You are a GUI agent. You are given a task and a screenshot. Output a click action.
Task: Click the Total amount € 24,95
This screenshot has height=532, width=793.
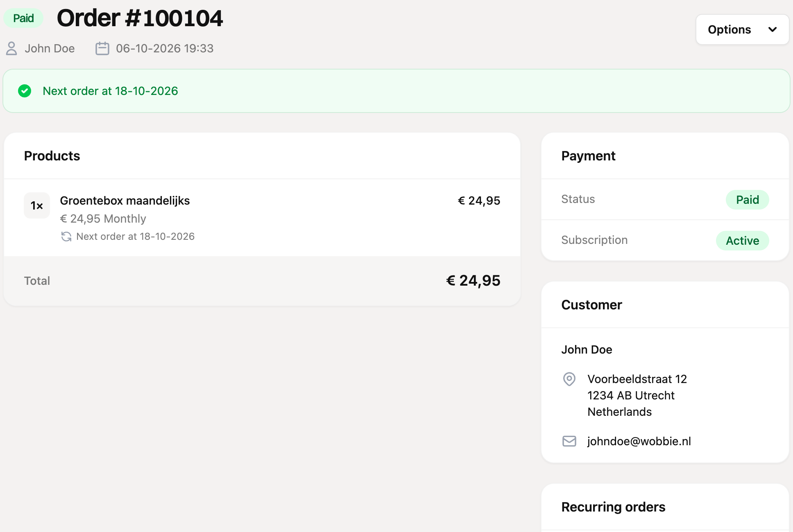point(473,281)
